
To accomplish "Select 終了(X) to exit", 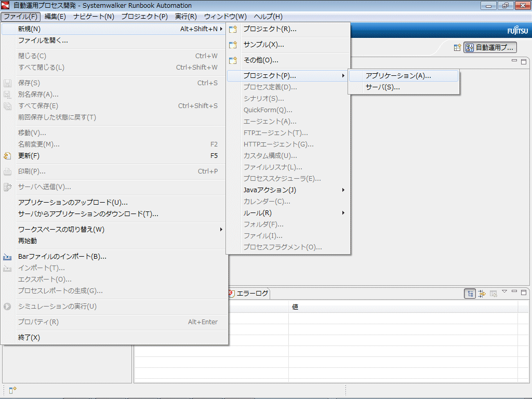I will (x=113, y=338).
